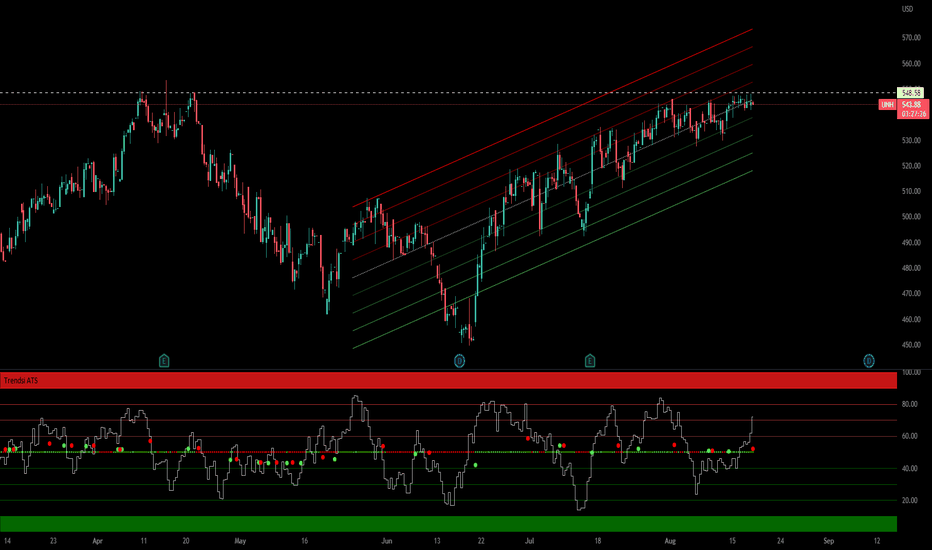Open the July earnings 'E' marker
The width and height of the screenshot is (932, 550).
coord(590,361)
